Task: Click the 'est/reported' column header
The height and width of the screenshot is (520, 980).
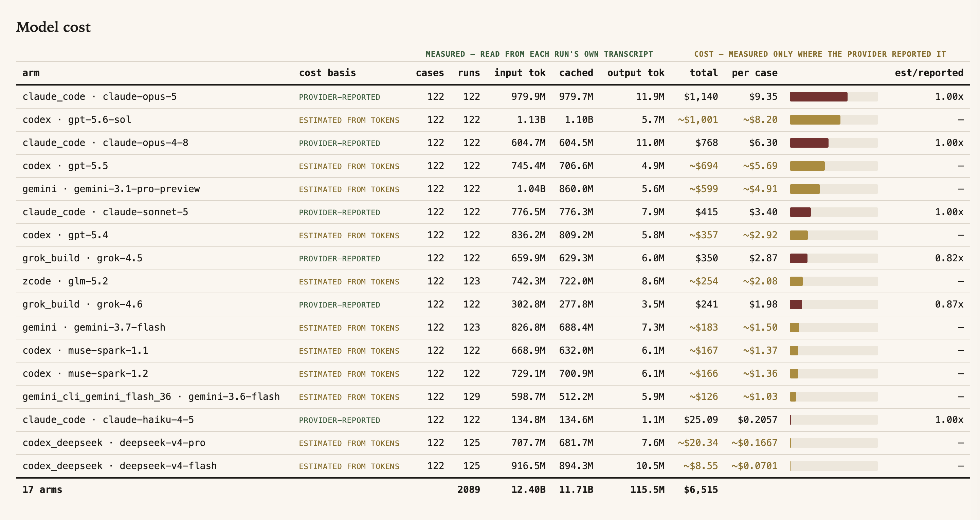Action: [x=929, y=73]
